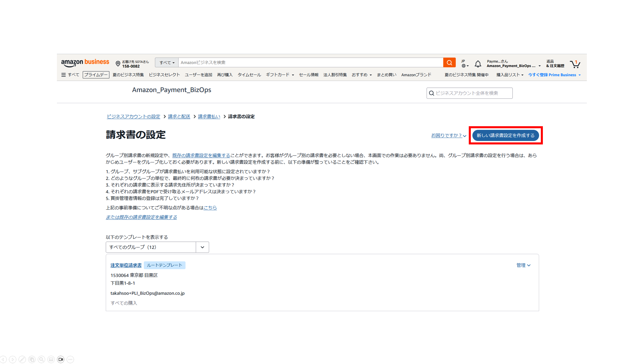Open まとめ買い nav item
This screenshot has height=364, width=644.
pyautogui.click(x=386, y=75)
